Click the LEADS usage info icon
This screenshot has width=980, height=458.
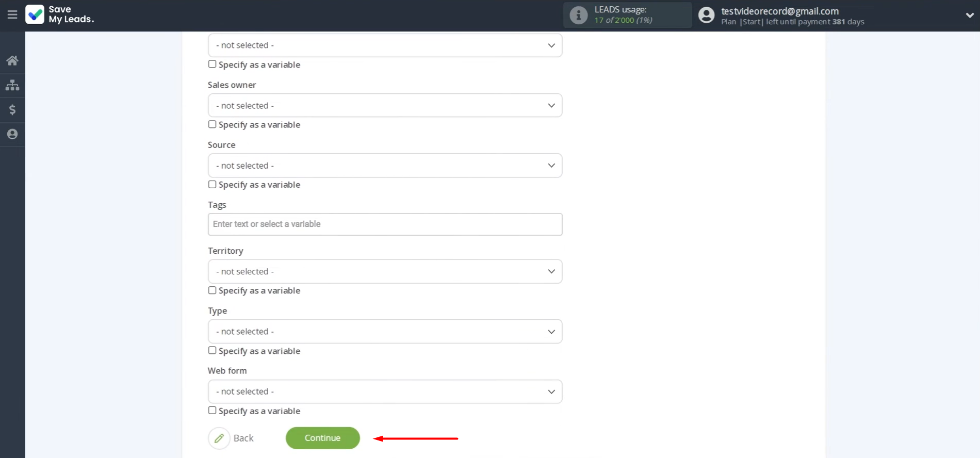click(x=578, y=15)
